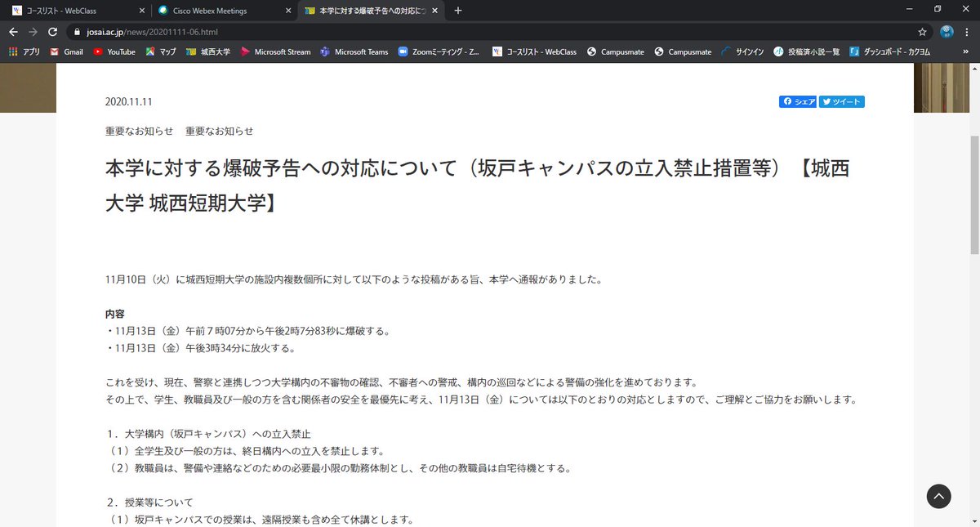Click the date 2020.11.11
980x527 pixels.
(x=129, y=102)
